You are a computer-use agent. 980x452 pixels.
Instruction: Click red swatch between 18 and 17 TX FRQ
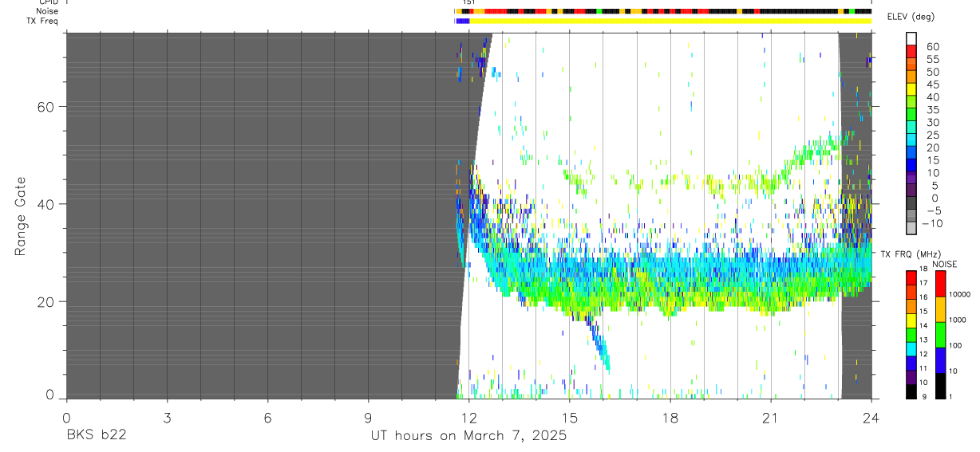pos(911,277)
